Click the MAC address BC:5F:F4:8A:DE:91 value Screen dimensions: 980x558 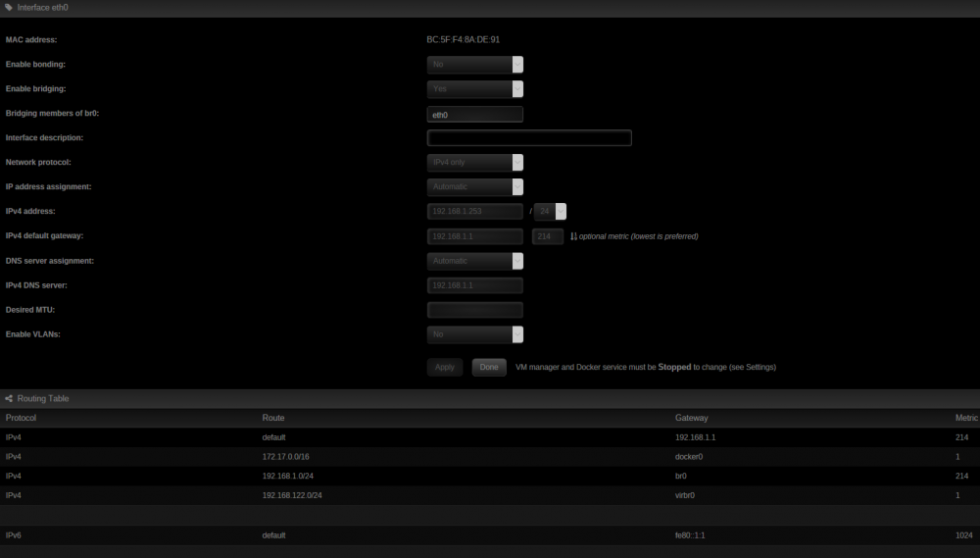(x=464, y=39)
